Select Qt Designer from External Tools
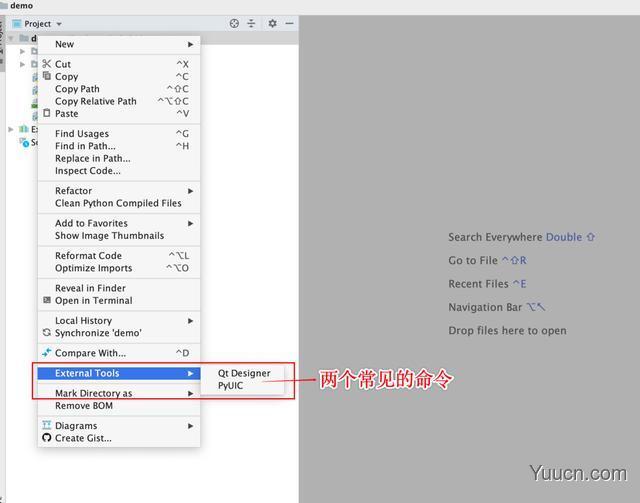Viewport: 640px width, 503px height. pyautogui.click(x=244, y=373)
